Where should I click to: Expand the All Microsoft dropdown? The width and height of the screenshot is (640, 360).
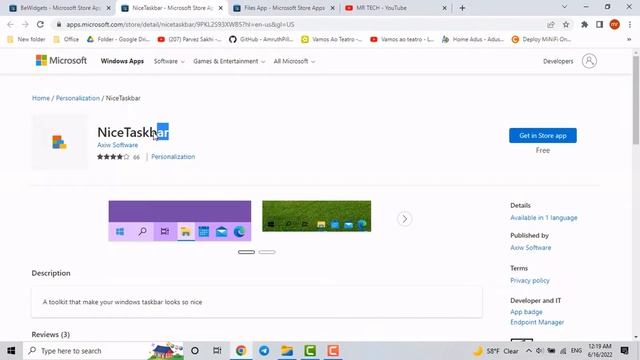294,61
